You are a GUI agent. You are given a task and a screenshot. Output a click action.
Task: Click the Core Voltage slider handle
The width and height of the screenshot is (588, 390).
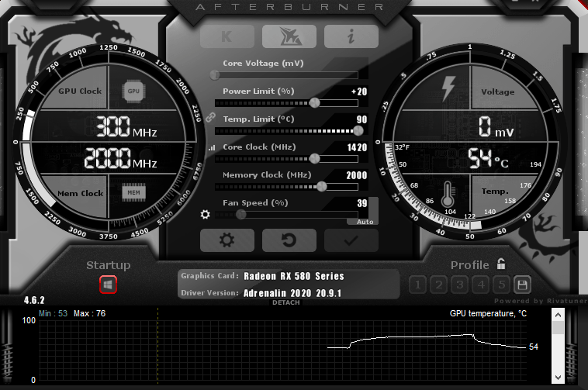(x=215, y=75)
